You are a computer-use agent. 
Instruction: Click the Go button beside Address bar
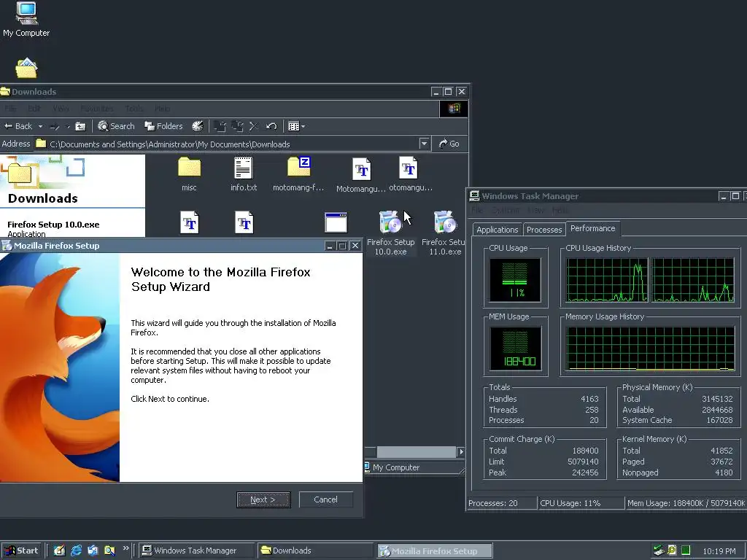[x=449, y=144]
